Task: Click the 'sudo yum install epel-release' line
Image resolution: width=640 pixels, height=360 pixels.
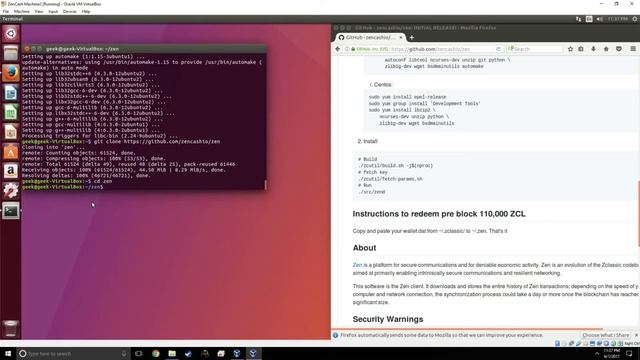Action: pyautogui.click(x=407, y=97)
